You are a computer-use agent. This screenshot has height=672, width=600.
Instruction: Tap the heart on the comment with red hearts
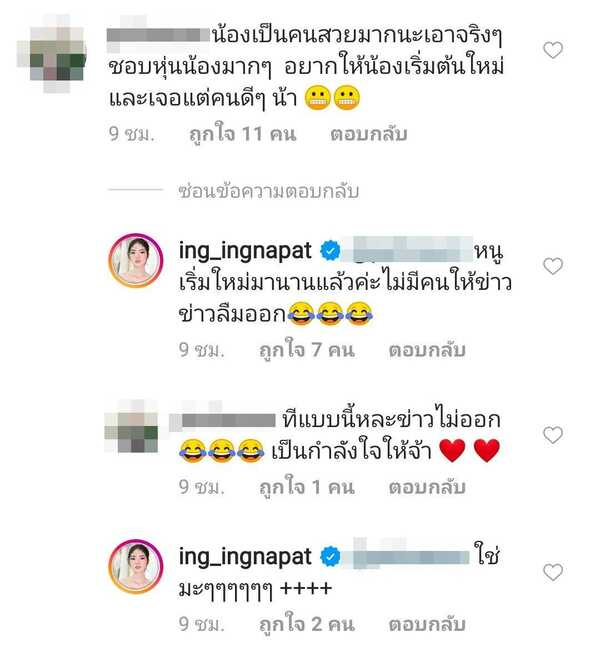(553, 435)
